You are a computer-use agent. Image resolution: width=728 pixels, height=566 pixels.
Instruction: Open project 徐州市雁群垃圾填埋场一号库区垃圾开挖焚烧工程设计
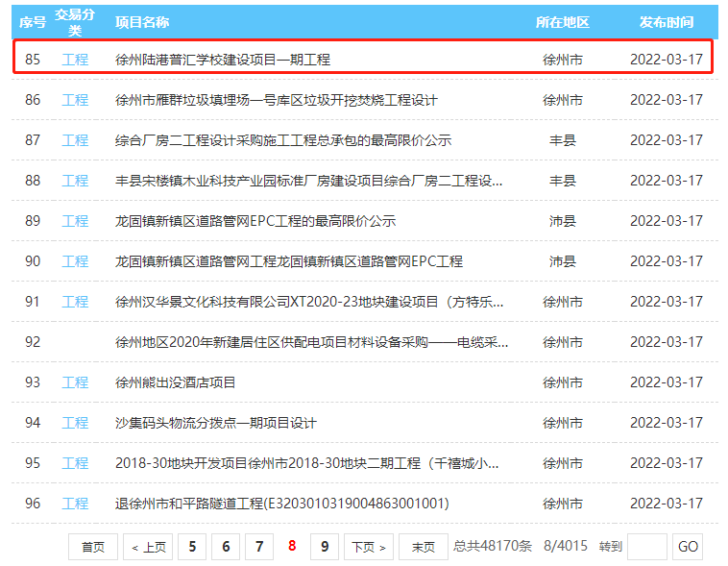[x=277, y=100]
